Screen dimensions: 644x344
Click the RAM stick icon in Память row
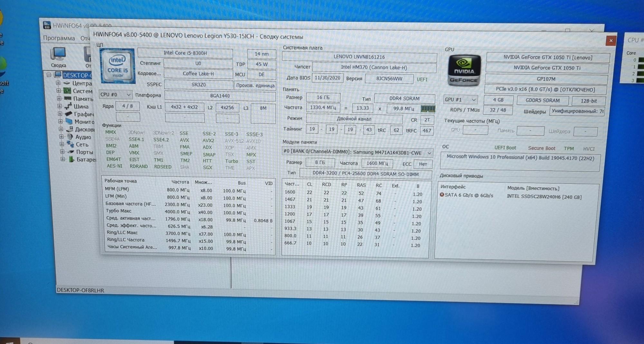pos(68,98)
